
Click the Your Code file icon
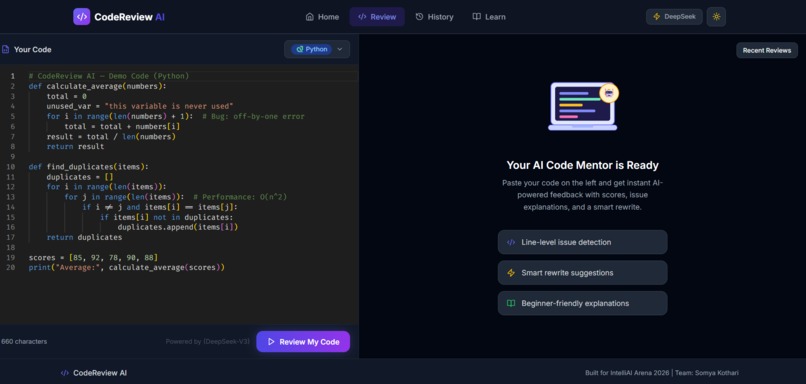(5, 49)
